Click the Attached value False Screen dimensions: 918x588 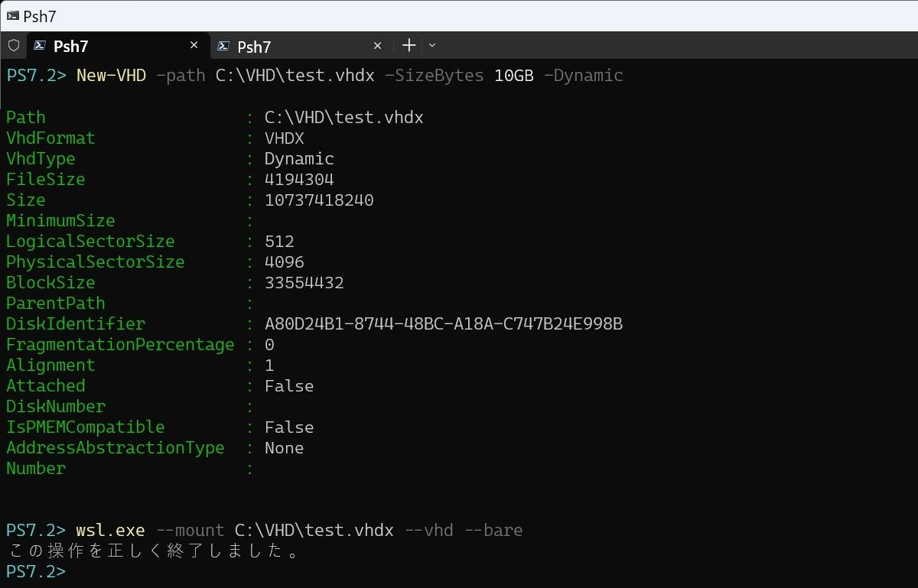point(289,385)
